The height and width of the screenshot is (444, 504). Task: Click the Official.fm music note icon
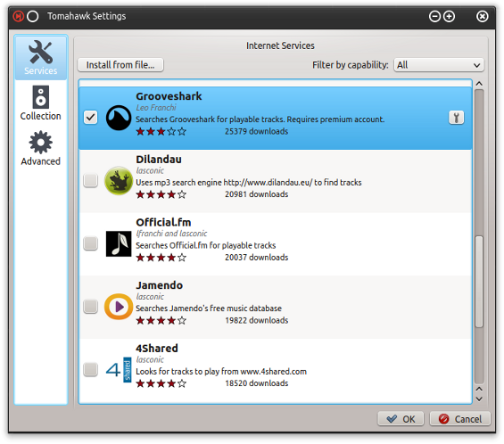(x=119, y=243)
